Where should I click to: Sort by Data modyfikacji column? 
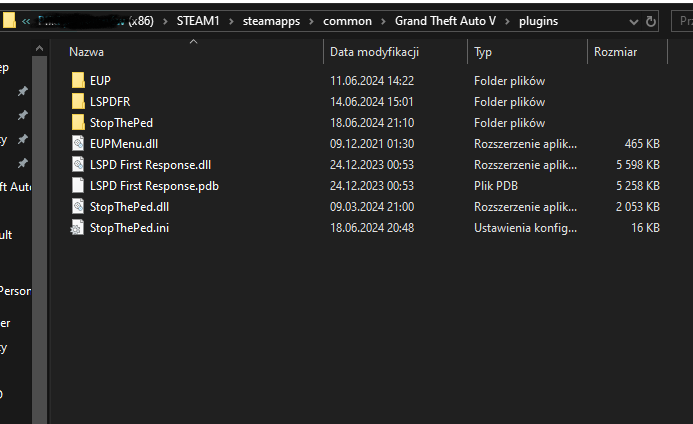click(374, 51)
